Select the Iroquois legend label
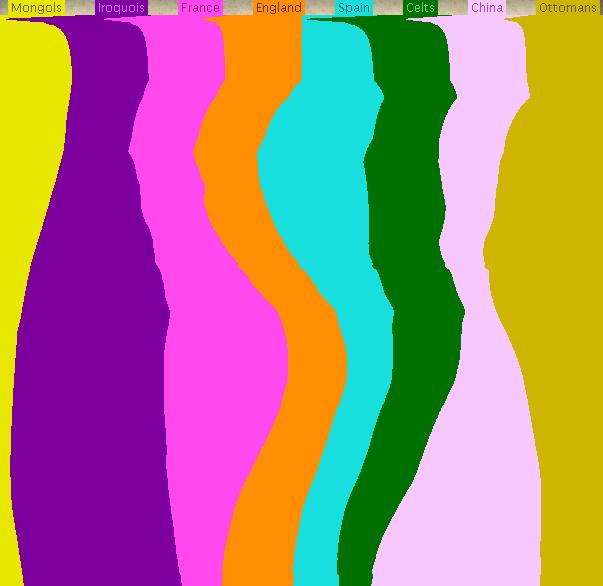The image size is (603, 586). point(121,8)
